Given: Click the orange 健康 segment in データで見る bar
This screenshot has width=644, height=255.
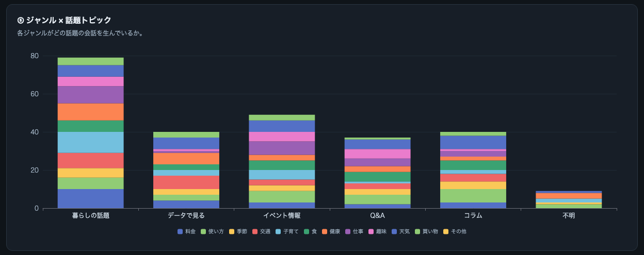Looking at the screenshot, I should click(x=186, y=159).
